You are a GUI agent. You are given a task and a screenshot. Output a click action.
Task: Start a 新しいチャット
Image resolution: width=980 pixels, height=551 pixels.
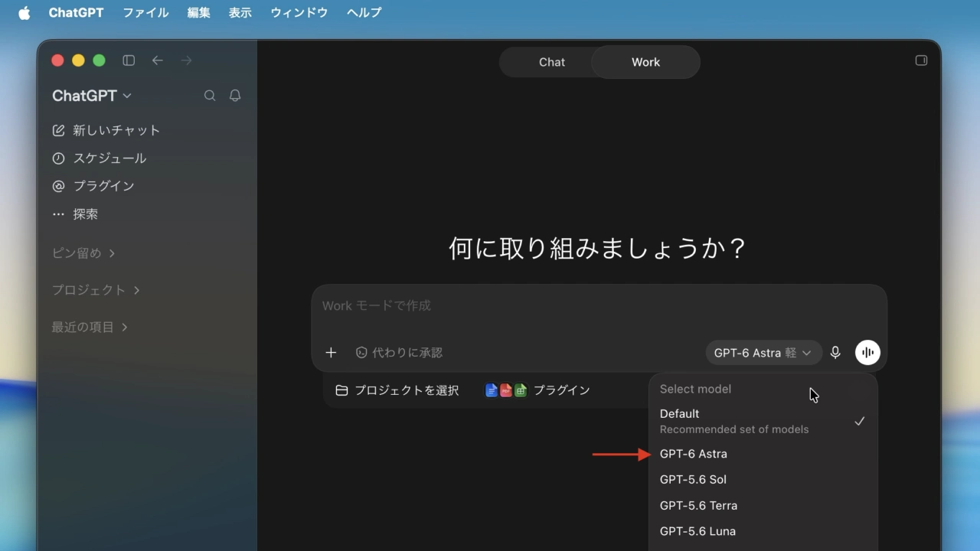coord(106,130)
